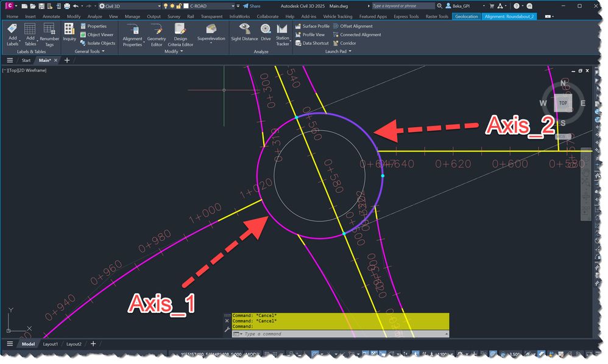Click the Open file folder icon

point(33,6)
